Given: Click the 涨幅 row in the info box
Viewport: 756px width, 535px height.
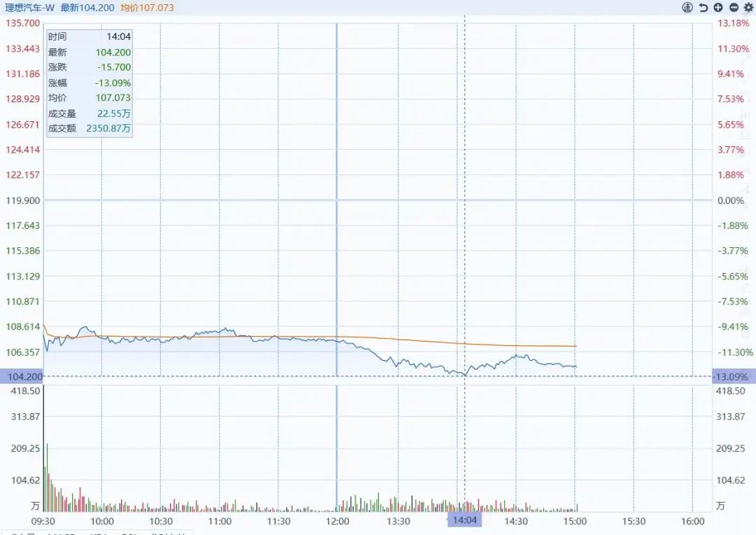Looking at the screenshot, I should (89, 83).
